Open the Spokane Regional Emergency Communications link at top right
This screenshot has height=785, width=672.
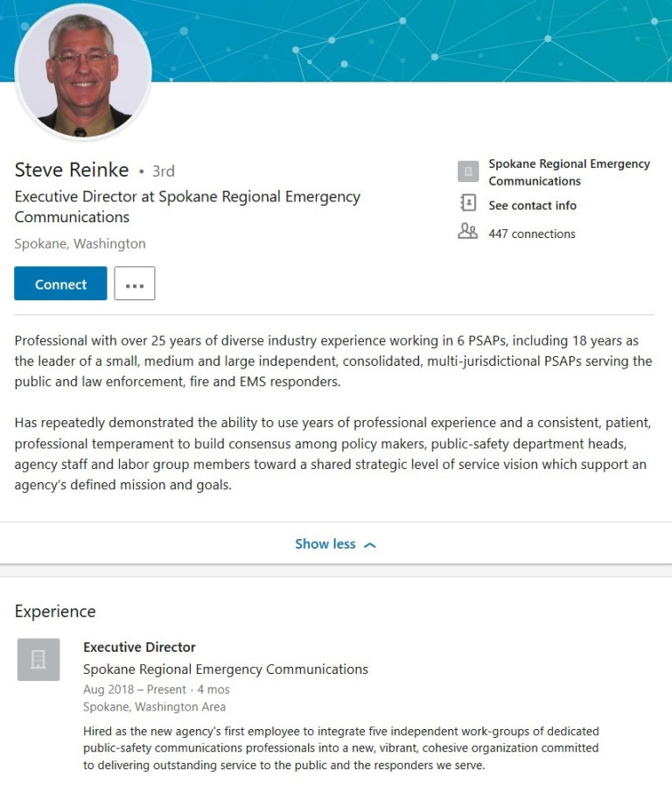tap(569, 172)
